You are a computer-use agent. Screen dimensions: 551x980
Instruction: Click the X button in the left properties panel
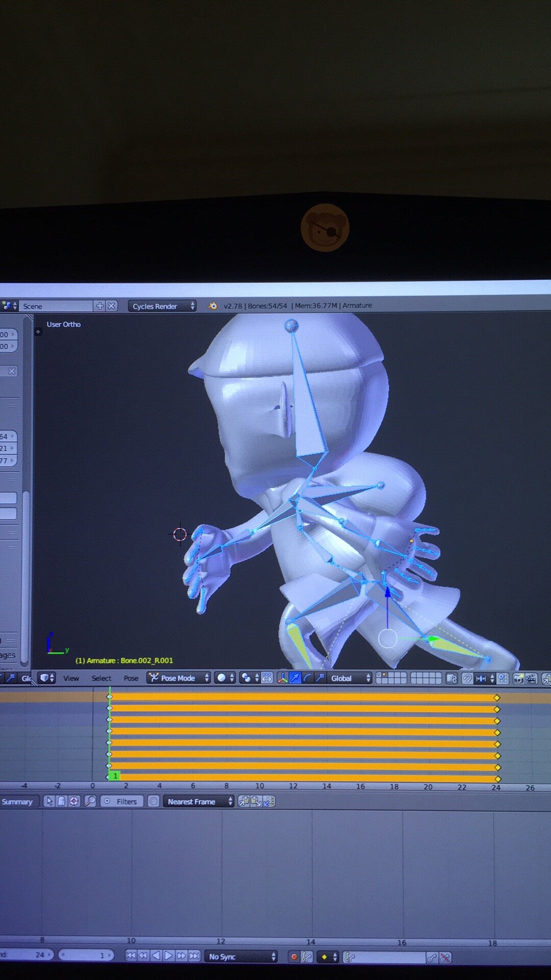(12, 371)
